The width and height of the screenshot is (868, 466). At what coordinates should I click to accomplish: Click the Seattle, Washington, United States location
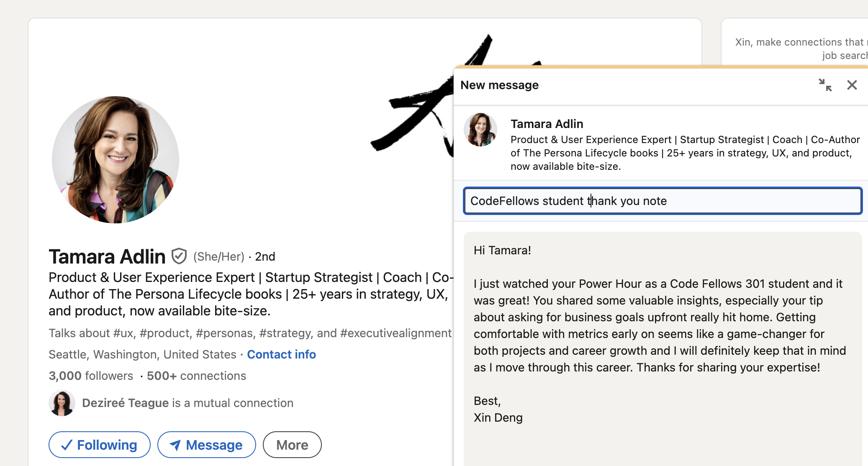point(142,354)
